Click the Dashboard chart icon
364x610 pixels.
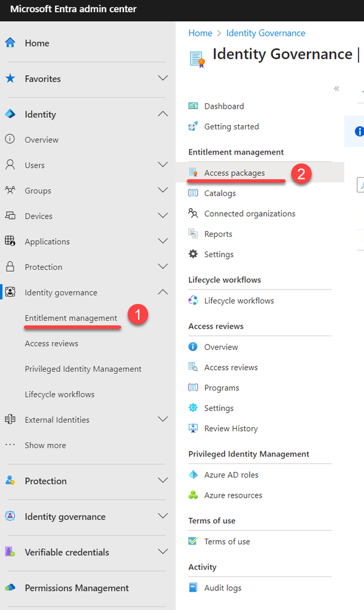pos(193,106)
